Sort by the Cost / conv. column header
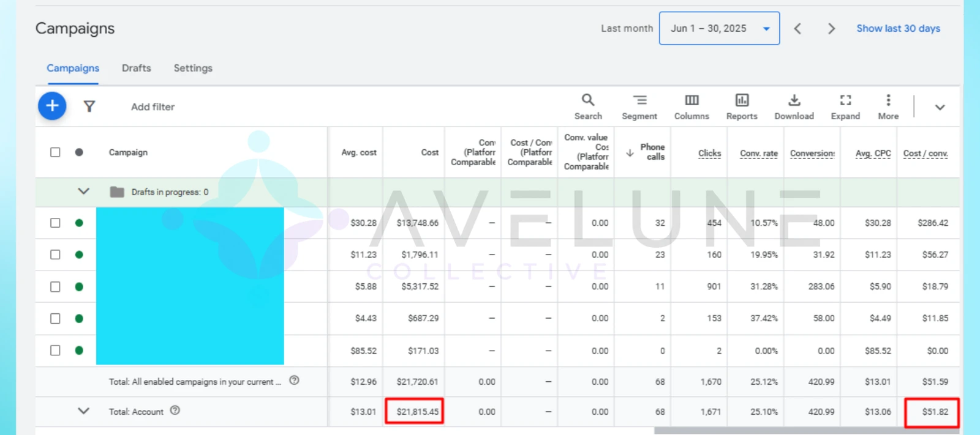This screenshot has height=435, width=980. coord(925,154)
